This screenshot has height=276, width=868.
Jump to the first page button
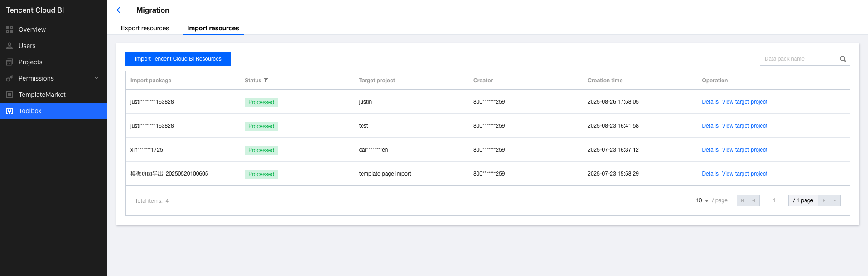click(742, 200)
